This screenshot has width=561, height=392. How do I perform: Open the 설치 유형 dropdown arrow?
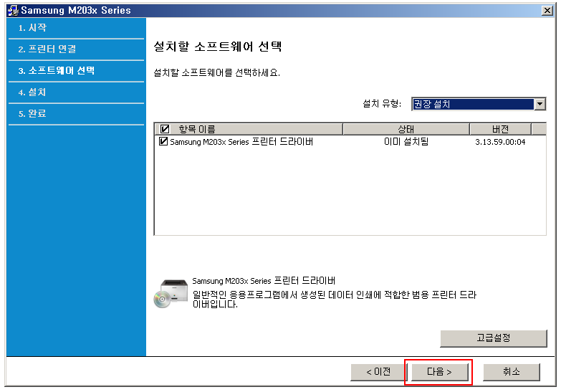pyautogui.click(x=540, y=104)
